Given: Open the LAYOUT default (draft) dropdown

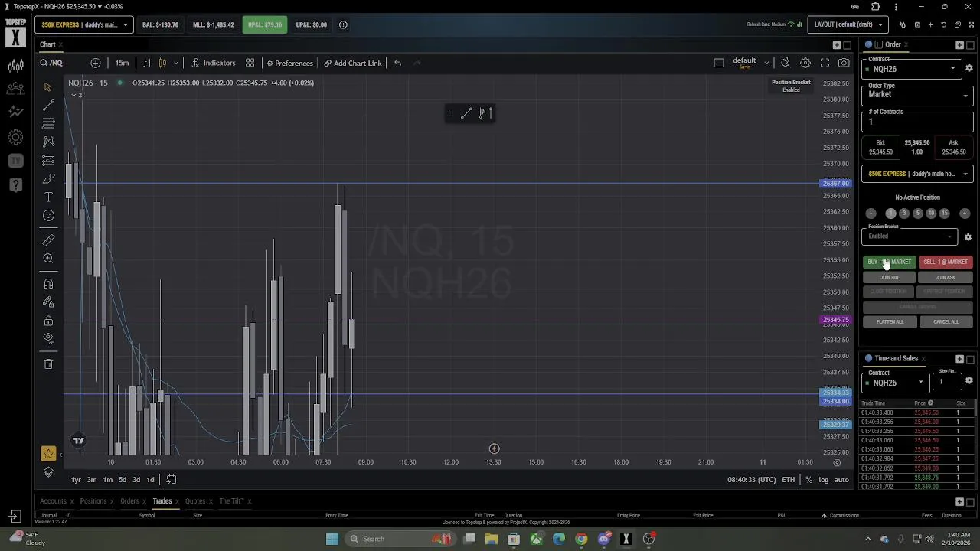Looking at the screenshot, I should tap(848, 24).
